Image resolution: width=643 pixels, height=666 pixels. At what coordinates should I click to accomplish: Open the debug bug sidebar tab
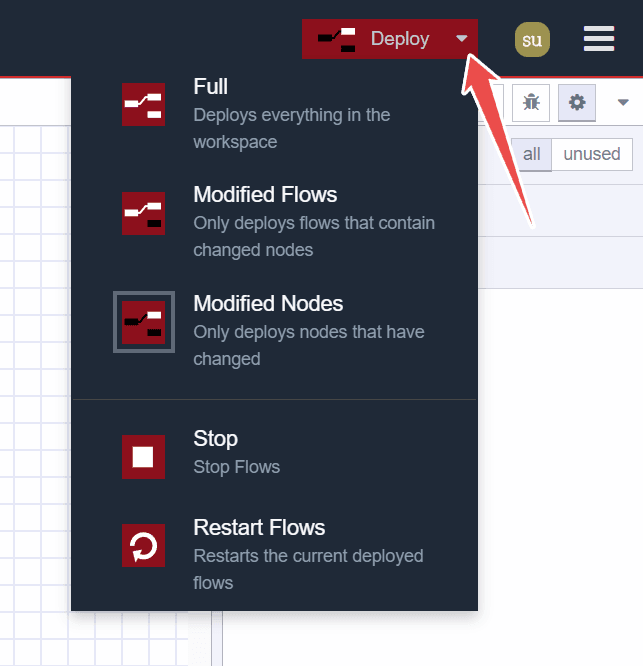point(531,103)
